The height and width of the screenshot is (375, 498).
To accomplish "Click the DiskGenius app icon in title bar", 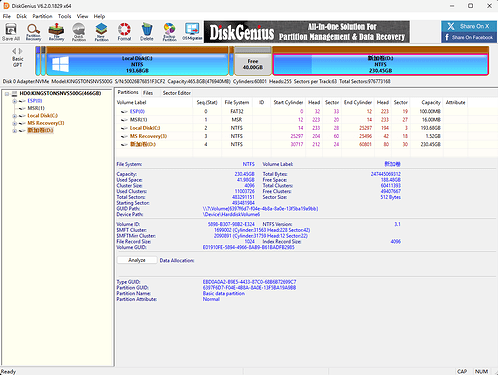I will (x=6, y=6).
